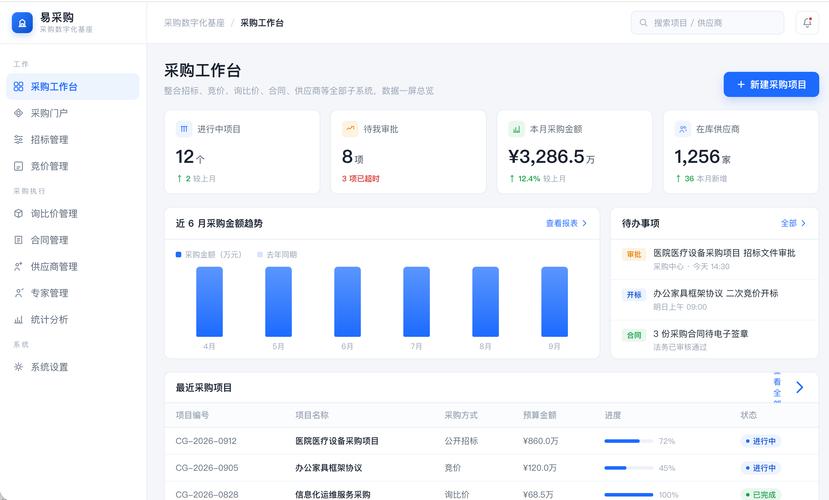Click the 招标管理 sliders icon
Viewport: 829px width, 500px height.
[19, 140]
